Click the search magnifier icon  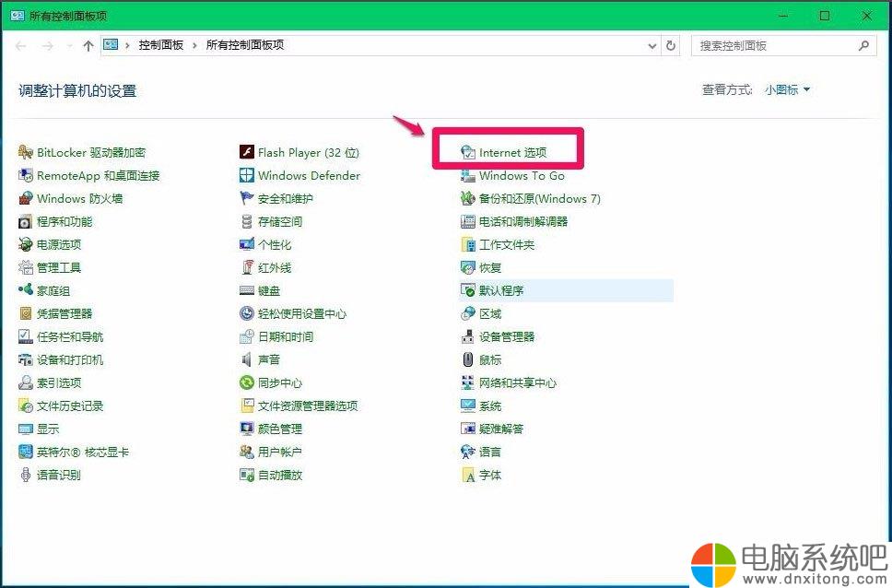click(863, 45)
